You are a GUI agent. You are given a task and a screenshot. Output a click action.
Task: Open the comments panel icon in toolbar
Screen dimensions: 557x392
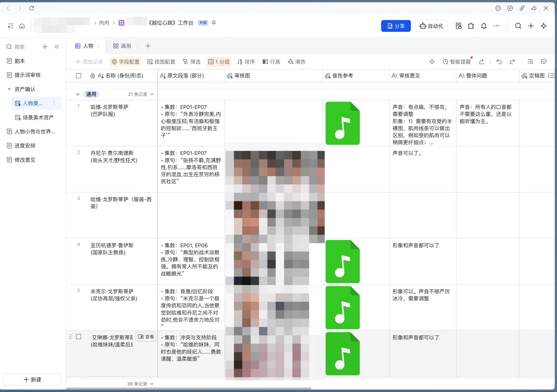tap(543, 62)
